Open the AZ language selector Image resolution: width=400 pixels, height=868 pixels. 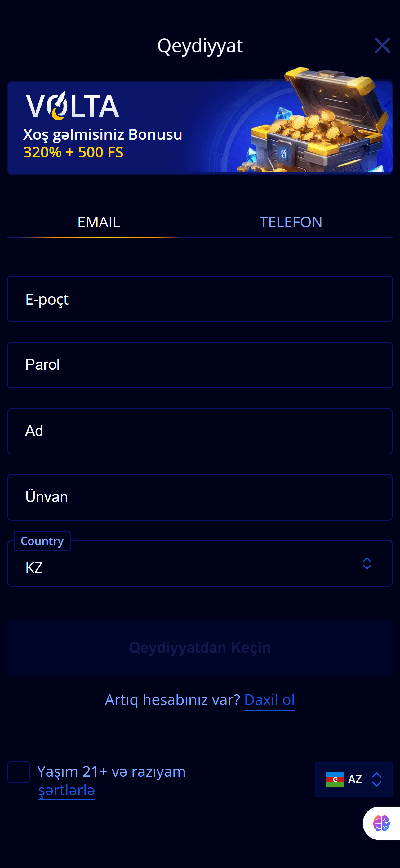click(x=354, y=779)
